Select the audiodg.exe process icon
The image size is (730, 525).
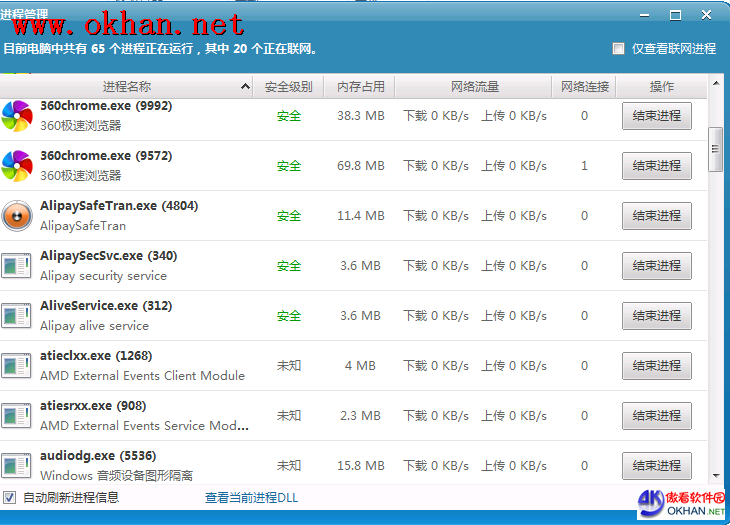click(x=17, y=466)
